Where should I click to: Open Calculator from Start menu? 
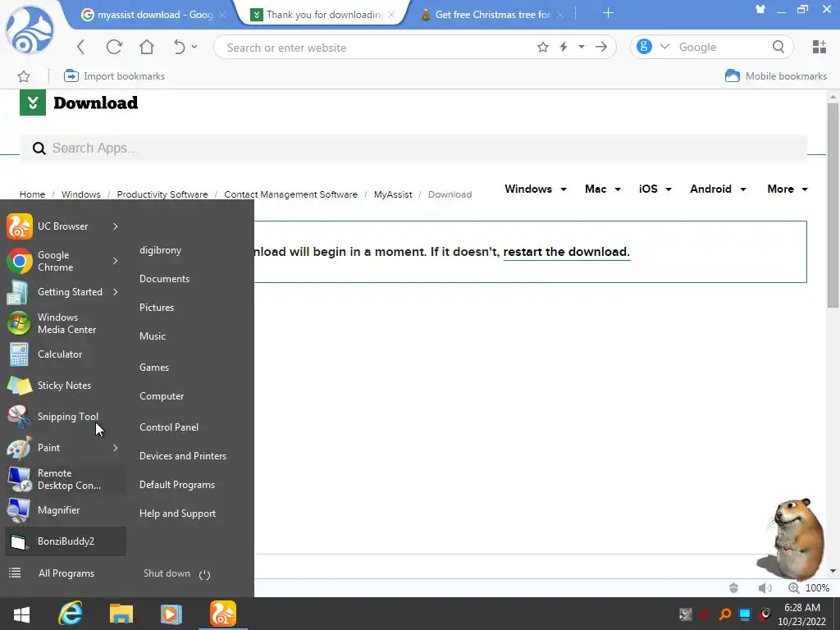pyautogui.click(x=66, y=354)
